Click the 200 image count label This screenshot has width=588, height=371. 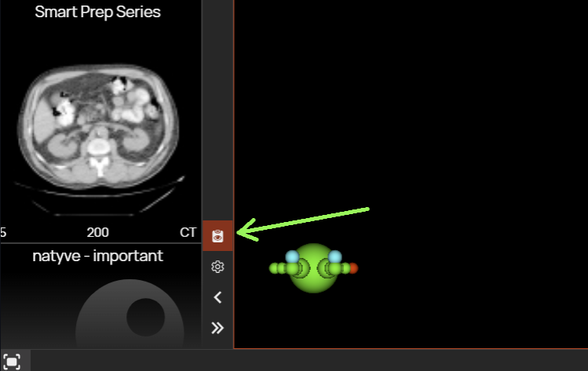(x=97, y=232)
